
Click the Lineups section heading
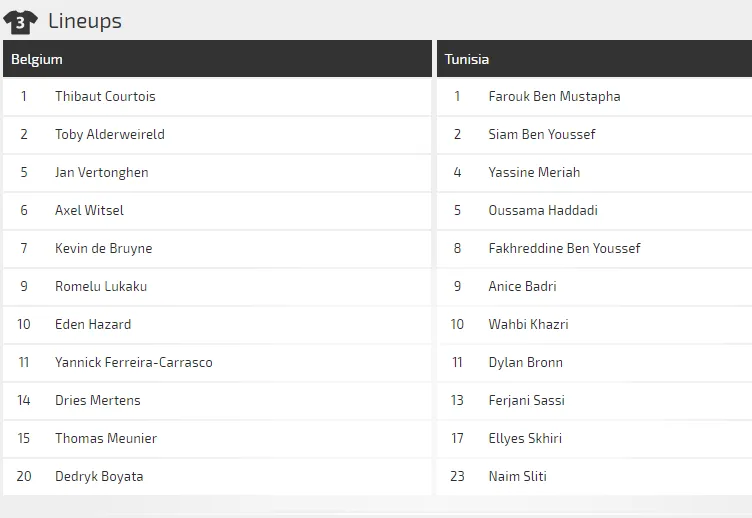[85, 21]
